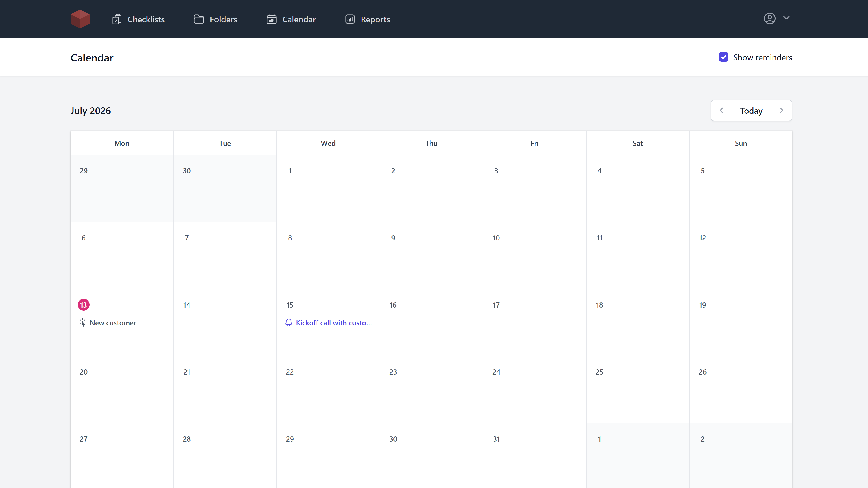The width and height of the screenshot is (868, 488).
Task: Select date 4 number
Action: [x=599, y=171]
